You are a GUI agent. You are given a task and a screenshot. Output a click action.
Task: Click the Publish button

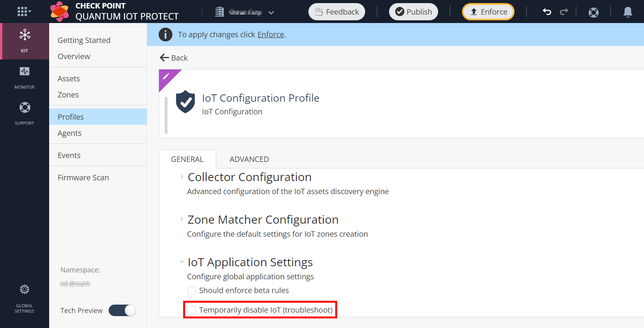click(414, 12)
